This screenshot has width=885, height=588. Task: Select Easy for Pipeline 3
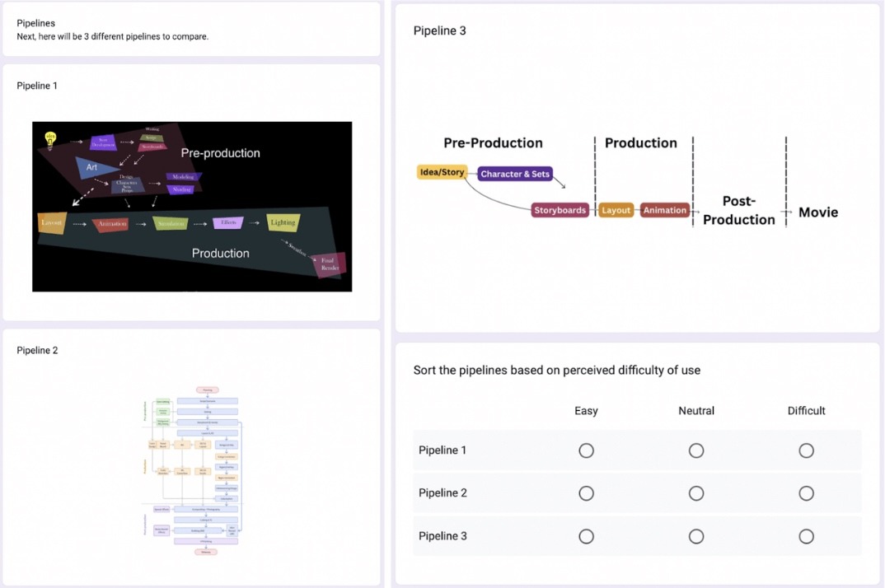tap(586, 536)
